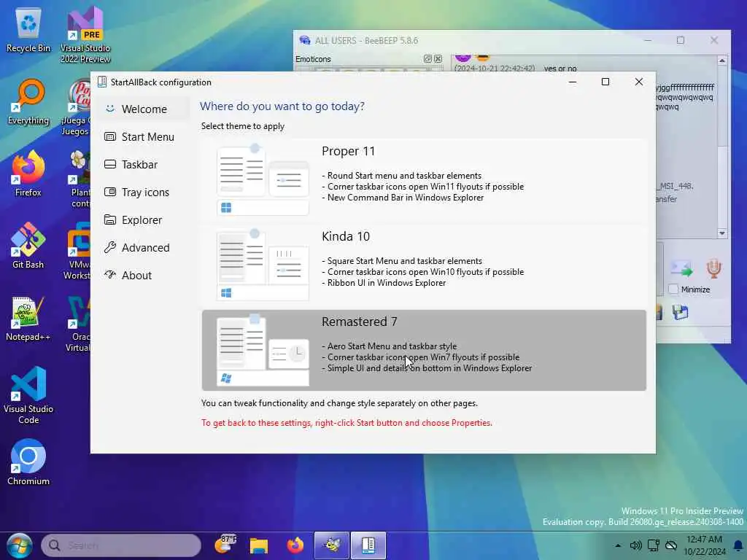Open the Windows 7 style Start orb
This screenshot has height=560, width=747.
click(x=19, y=545)
